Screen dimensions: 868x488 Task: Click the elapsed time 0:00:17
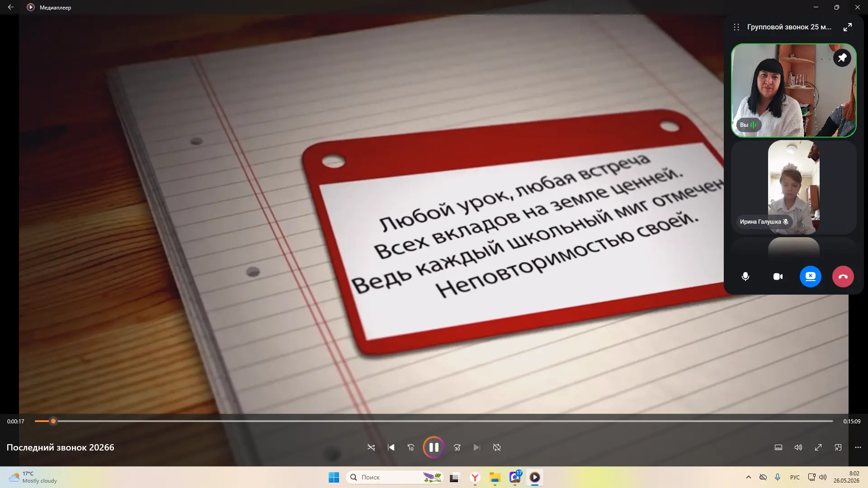tap(16, 422)
